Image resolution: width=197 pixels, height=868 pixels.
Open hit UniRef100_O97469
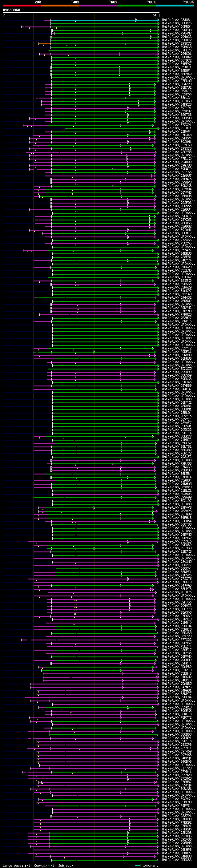pyautogui.click(x=176, y=751)
